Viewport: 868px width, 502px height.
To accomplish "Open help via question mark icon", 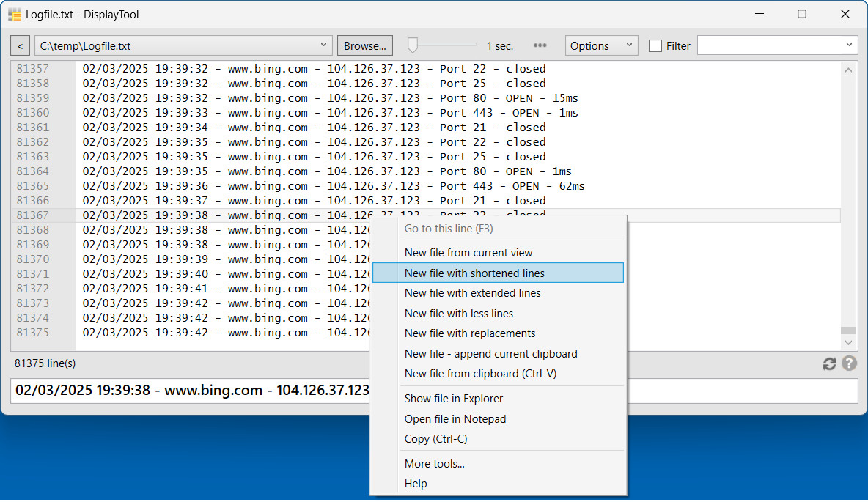I will click(x=849, y=364).
